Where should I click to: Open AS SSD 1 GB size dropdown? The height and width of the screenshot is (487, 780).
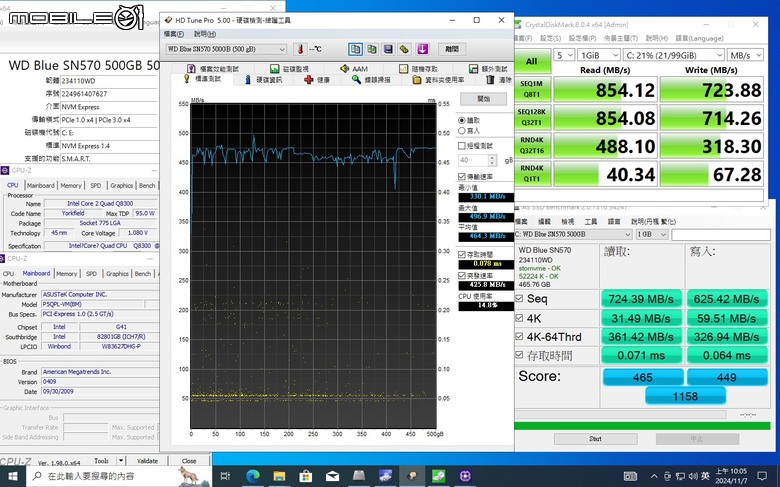pyautogui.click(x=652, y=234)
